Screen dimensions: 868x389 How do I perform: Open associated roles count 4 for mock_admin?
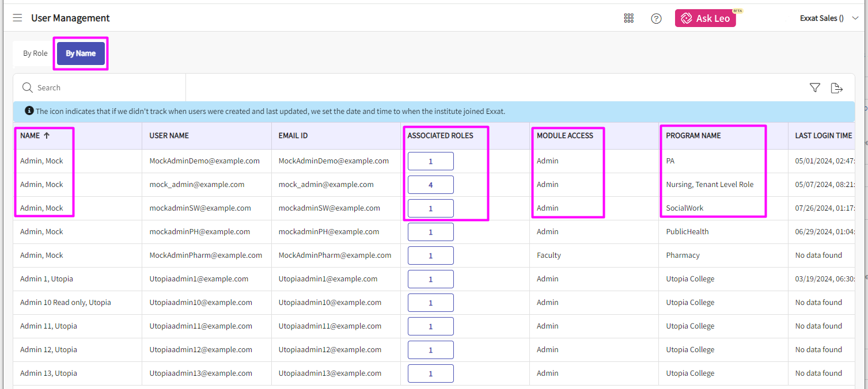tap(430, 185)
